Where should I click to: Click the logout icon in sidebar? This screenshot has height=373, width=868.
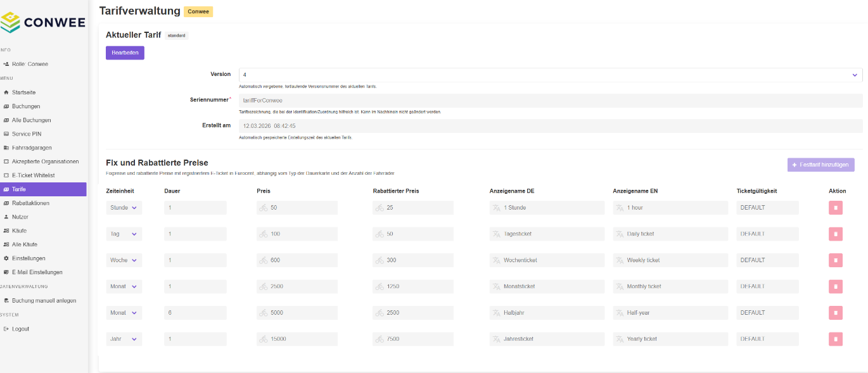pos(6,329)
